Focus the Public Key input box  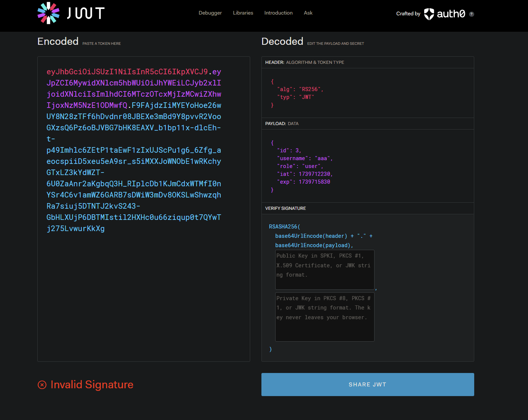coord(324,270)
